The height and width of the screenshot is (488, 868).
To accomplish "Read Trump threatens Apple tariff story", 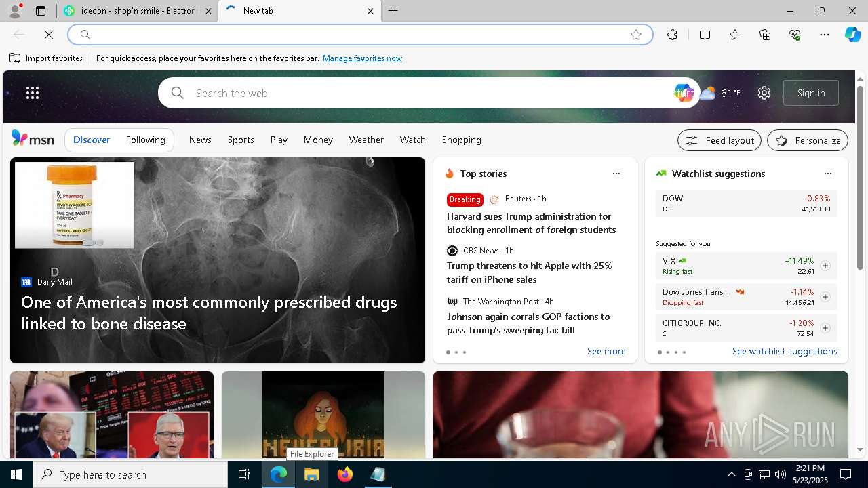I will point(529,272).
